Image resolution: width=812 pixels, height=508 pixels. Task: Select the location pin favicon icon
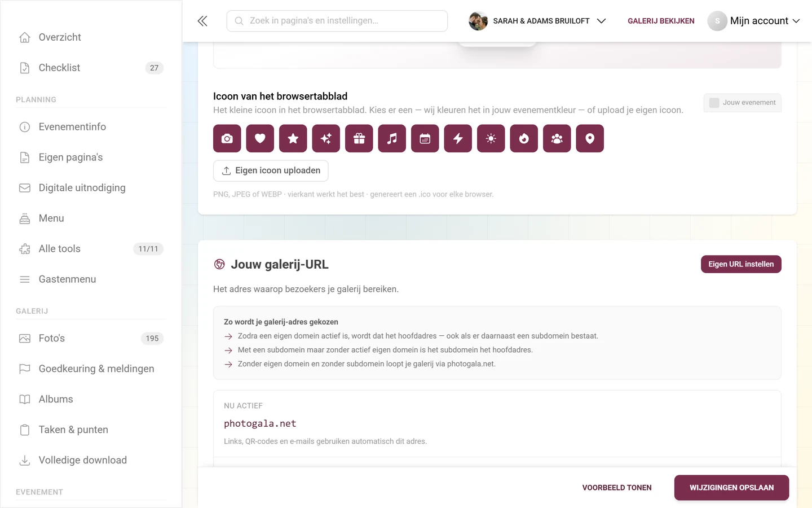tap(590, 138)
